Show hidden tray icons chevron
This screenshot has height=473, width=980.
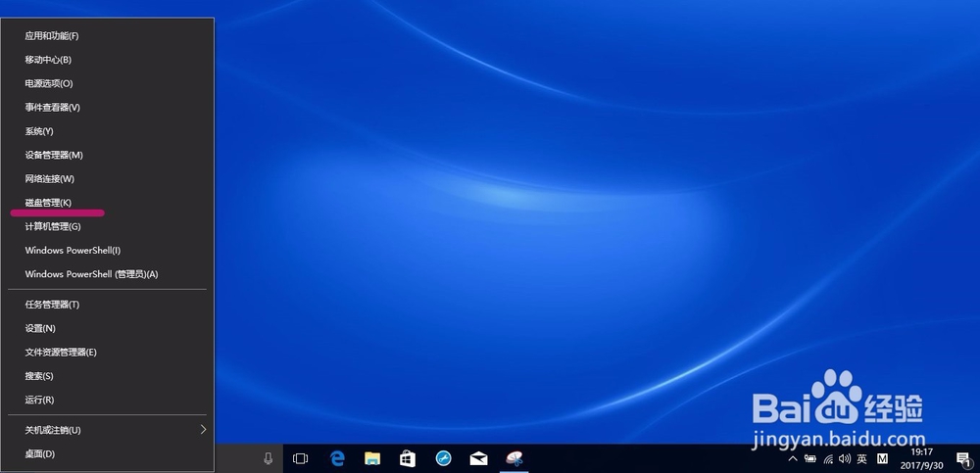[793, 458]
